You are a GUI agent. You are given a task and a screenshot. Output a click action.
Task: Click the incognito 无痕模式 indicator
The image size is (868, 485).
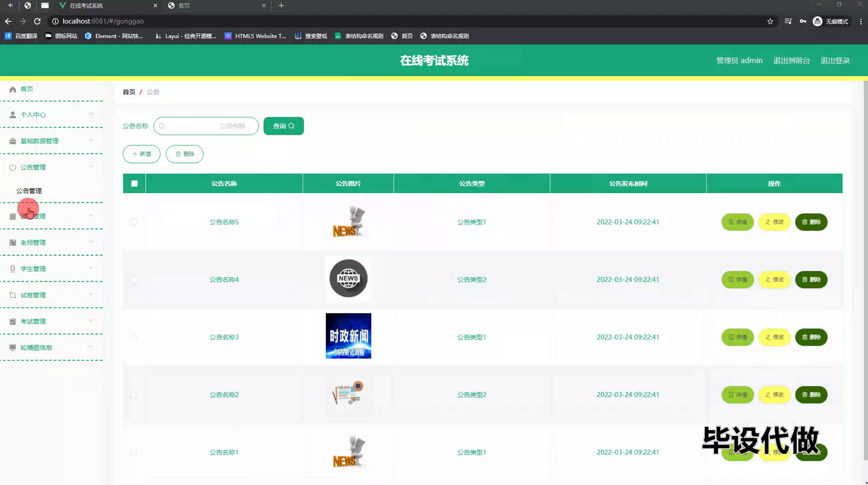point(831,21)
